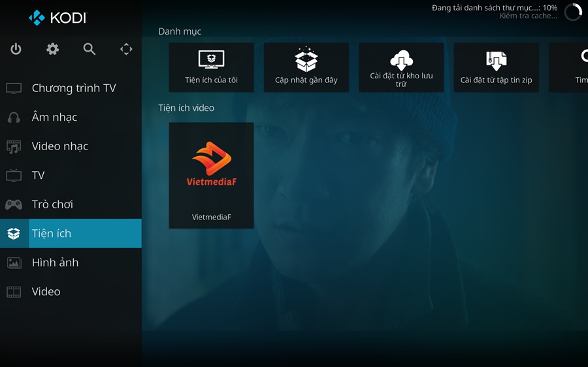Click the Kodi logo
Viewport: 588px width, 367px height.
[57, 18]
